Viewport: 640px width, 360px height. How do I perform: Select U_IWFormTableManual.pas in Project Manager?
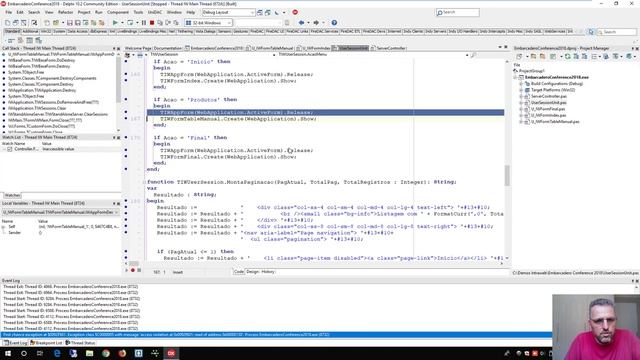(555, 122)
